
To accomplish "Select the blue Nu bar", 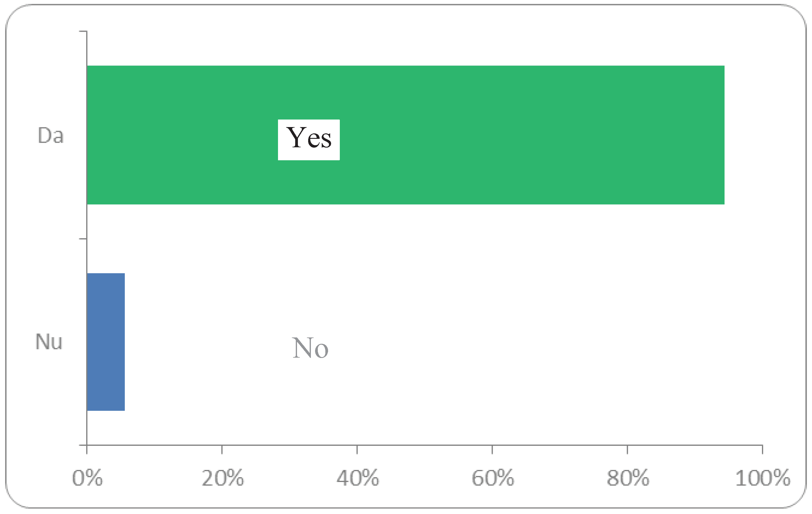I will [x=106, y=342].
